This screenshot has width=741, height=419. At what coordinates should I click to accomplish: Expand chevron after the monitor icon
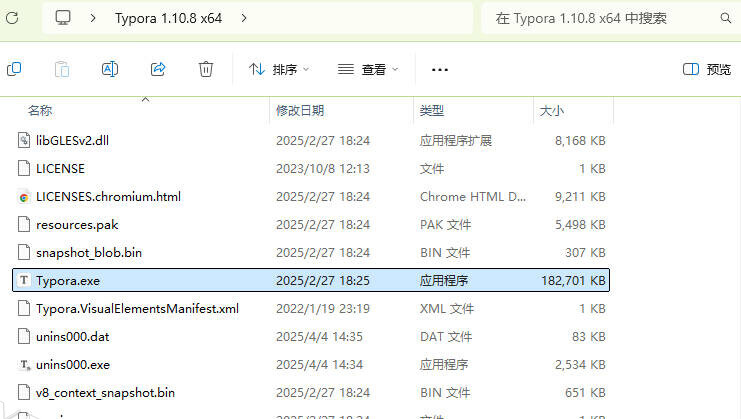(x=93, y=18)
